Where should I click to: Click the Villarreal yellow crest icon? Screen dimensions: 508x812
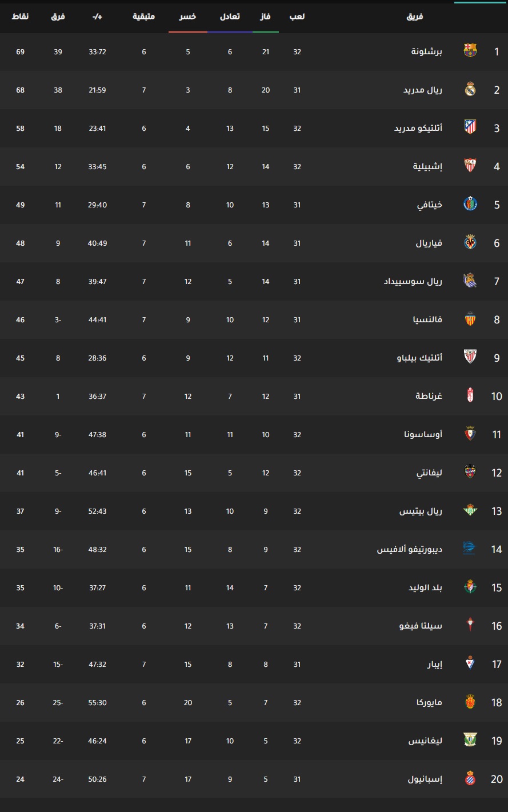click(470, 243)
